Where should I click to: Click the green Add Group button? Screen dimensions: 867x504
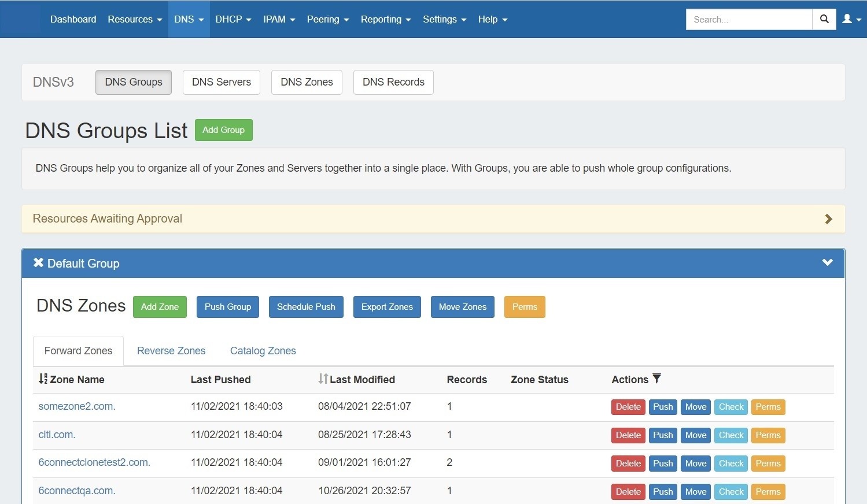point(223,130)
